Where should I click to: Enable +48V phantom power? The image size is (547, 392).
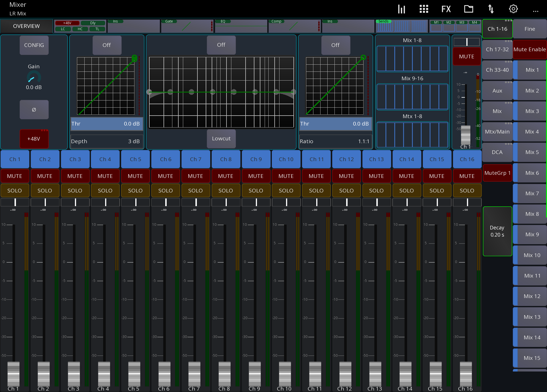point(34,139)
